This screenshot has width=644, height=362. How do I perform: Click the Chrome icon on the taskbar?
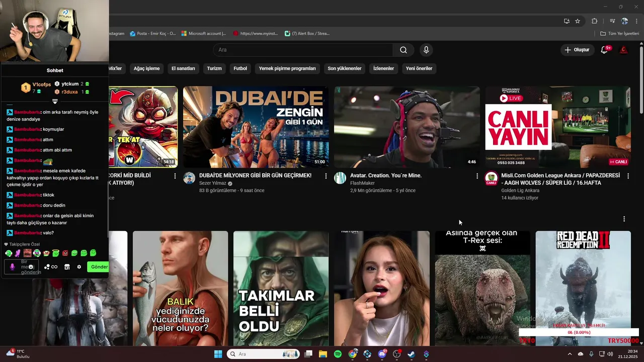(353, 354)
